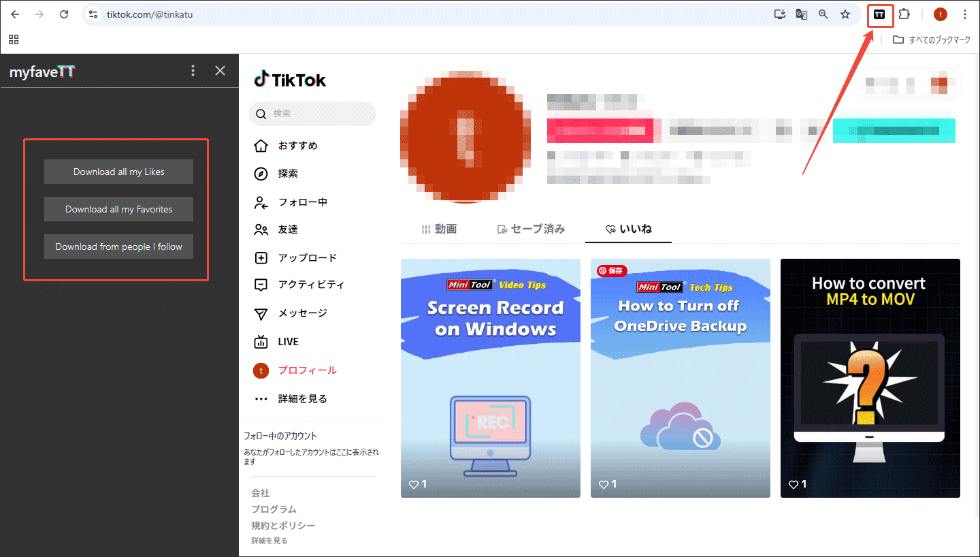Click the zoom magnifier icon in address bar
Viewport: 980px width, 557px height.
pyautogui.click(x=823, y=14)
